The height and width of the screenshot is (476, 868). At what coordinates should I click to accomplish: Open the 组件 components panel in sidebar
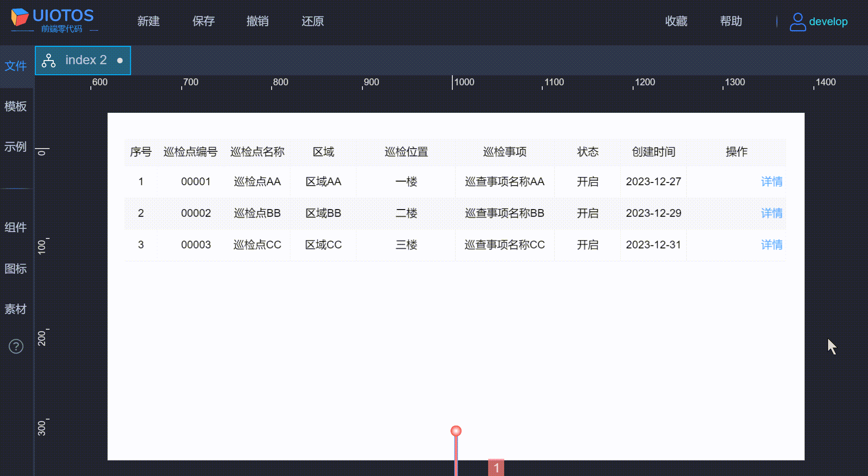[15, 228]
